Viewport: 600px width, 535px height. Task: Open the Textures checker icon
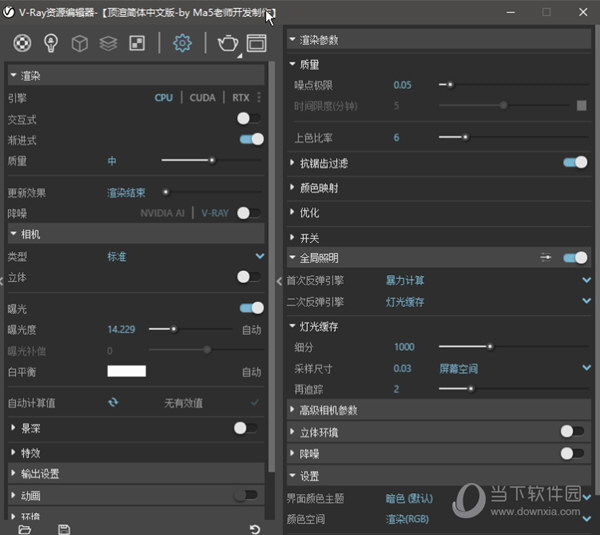coord(137,43)
